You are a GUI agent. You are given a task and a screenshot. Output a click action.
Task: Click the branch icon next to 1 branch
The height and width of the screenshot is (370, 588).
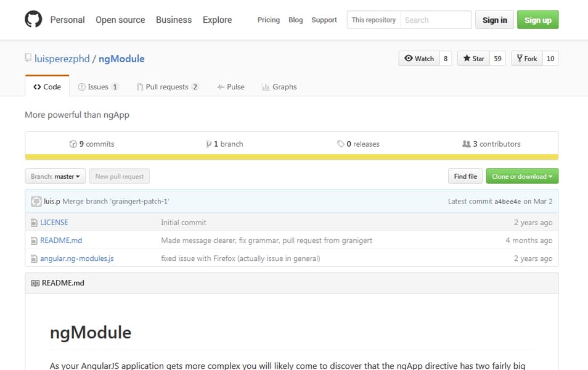click(x=208, y=144)
